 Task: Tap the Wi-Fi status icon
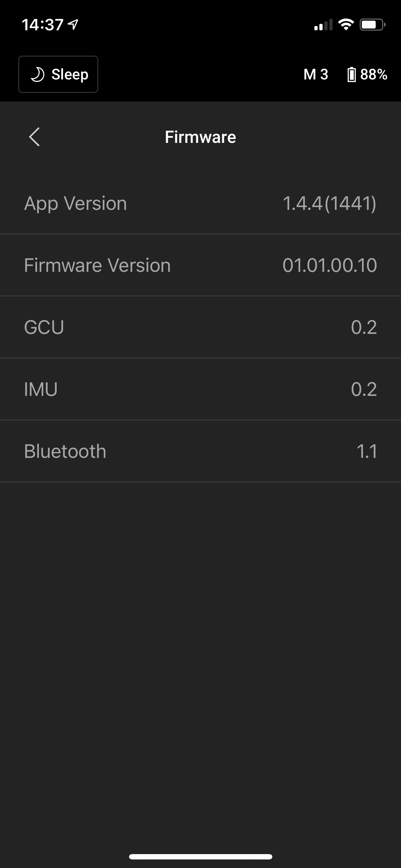coord(345,25)
